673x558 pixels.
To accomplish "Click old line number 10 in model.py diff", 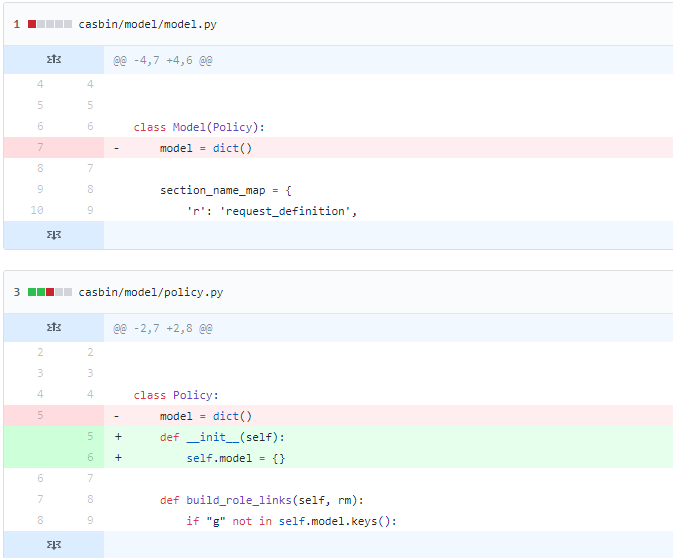I will [37, 210].
